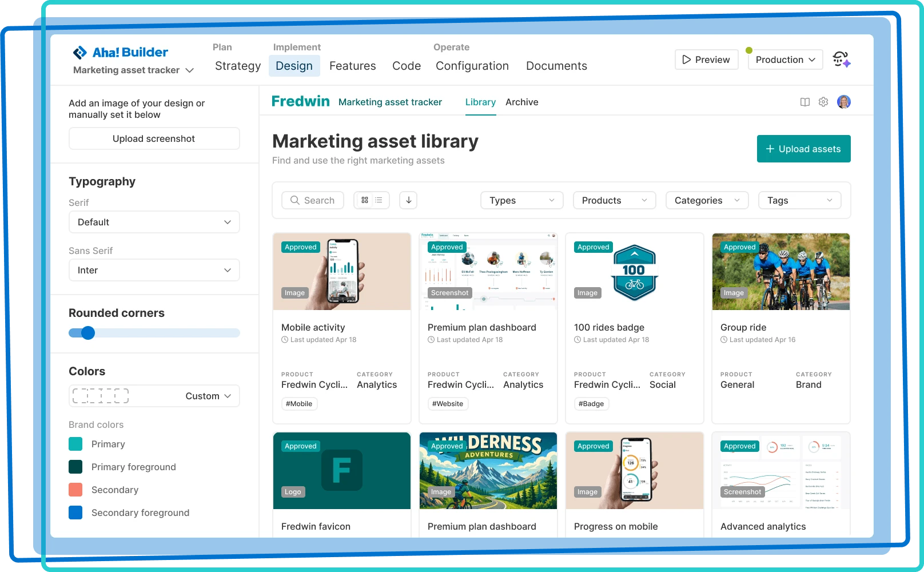The height and width of the screenshot is (572, 924).
Task: Open the Tags filter dropdown
Action: pyautogui.click(x=800, y=200)
